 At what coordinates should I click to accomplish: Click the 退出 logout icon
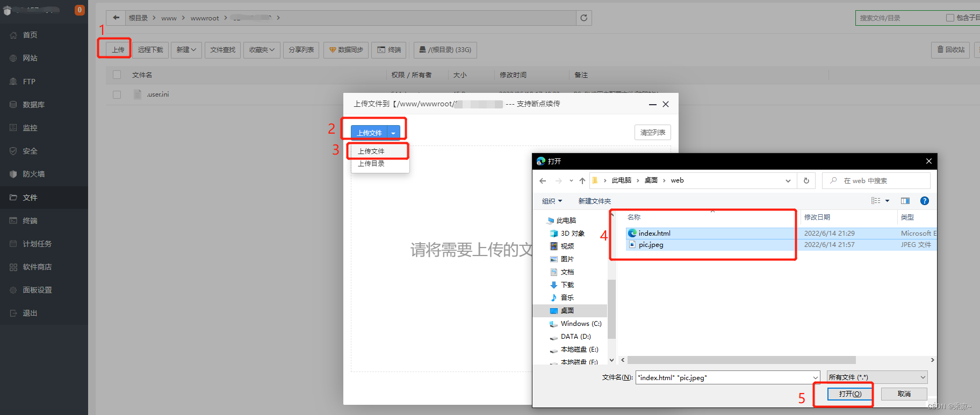tap(13, 313)
